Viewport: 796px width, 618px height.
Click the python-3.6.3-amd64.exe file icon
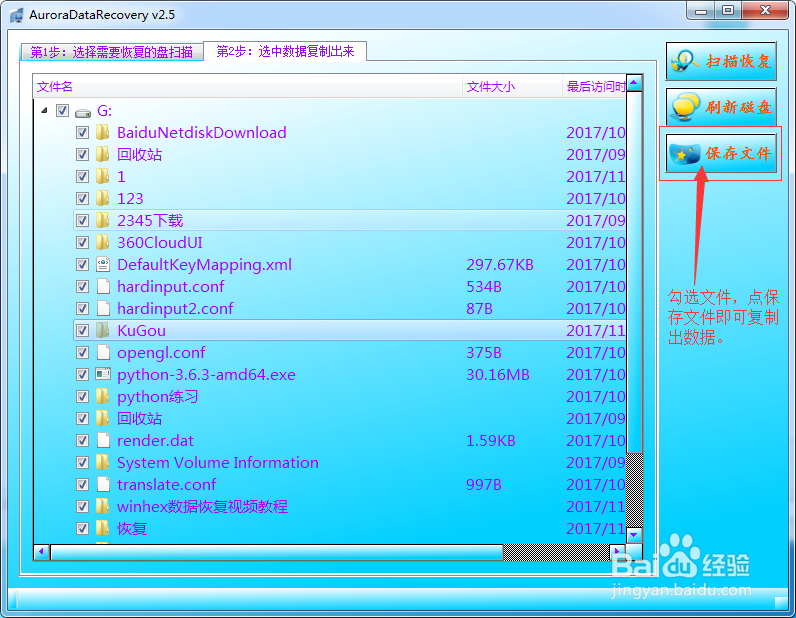coord(103,374)
